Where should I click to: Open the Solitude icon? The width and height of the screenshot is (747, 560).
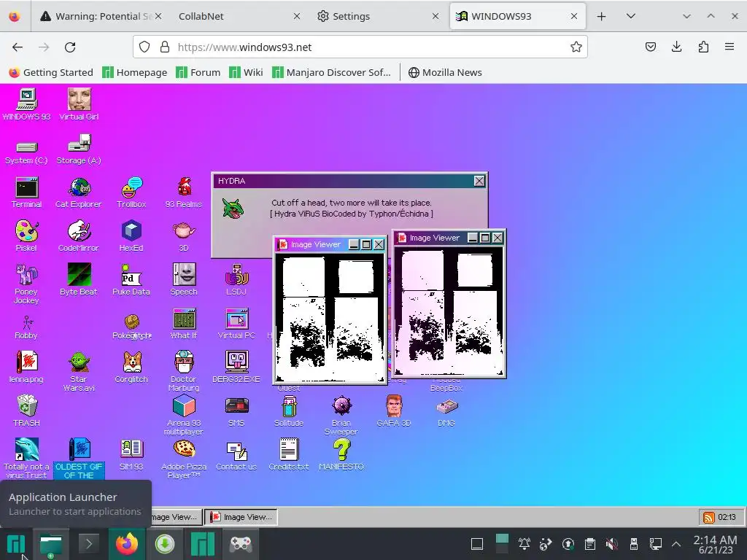[289, 411]
